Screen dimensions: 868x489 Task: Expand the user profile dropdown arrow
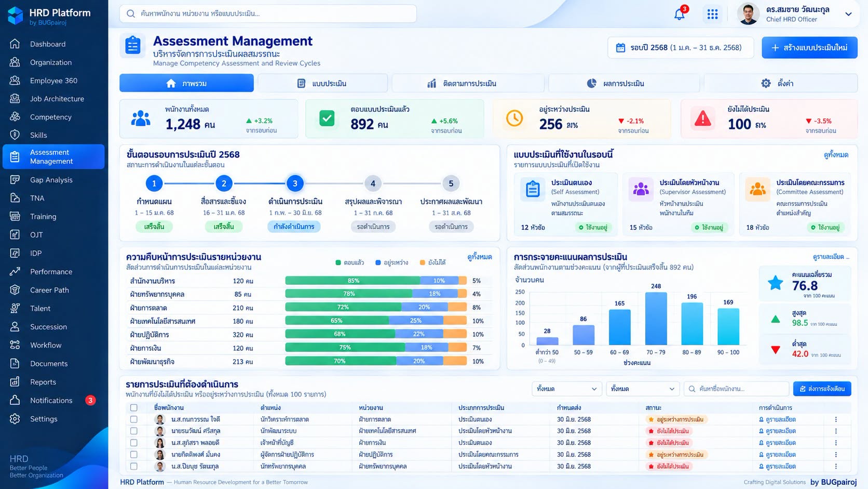[848, 14]
